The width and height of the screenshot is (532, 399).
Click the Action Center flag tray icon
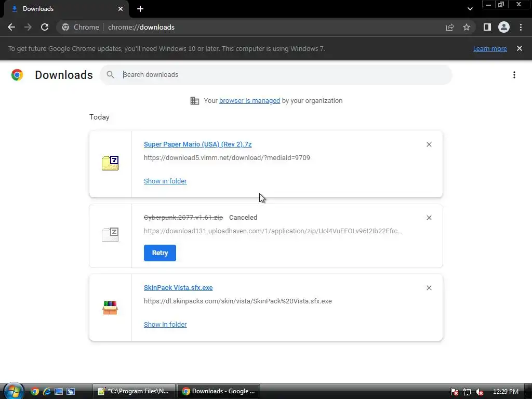pos(455,392)
